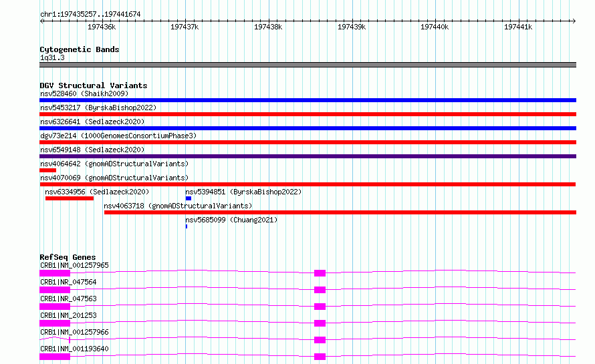This screenshot has height=364, width=595.
Task: Click the left exon block of CRB1|NM_201253
Action: click(x=55, y=323)
